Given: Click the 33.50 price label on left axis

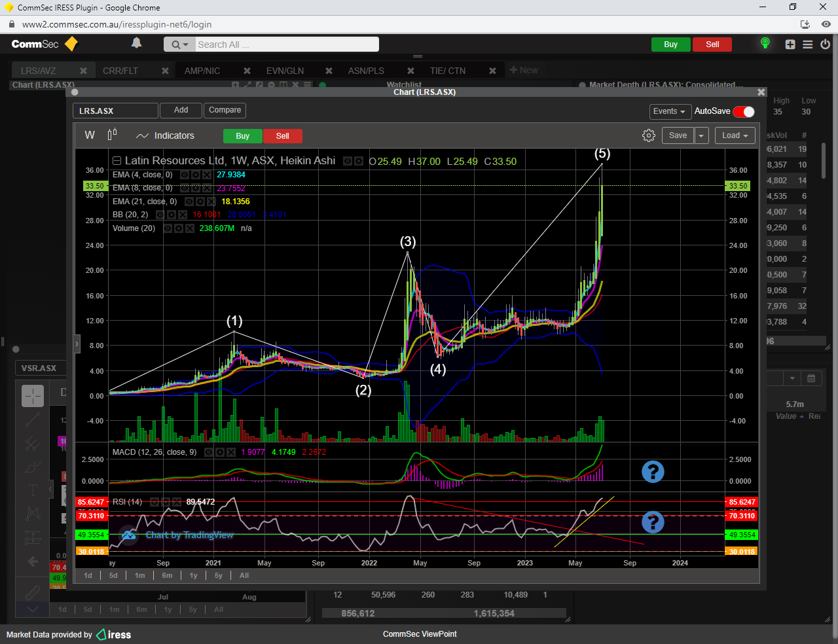Looking at the screenshot, I should point(95,186).
